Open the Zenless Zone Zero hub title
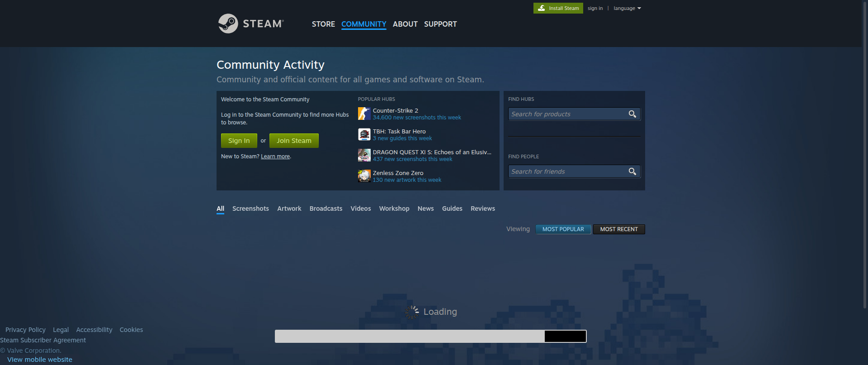The width and height of the screenshot is (868, 365). point(398,173)
